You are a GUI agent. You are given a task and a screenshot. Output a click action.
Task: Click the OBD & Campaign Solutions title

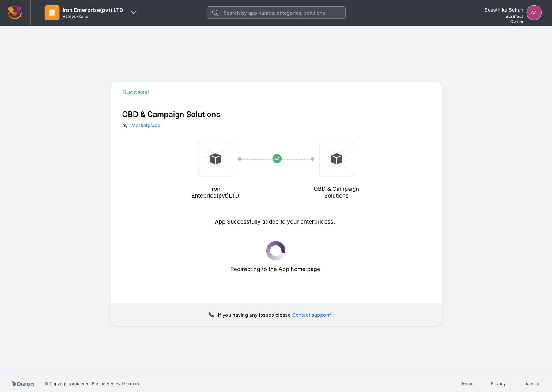[x=171, y=114]
